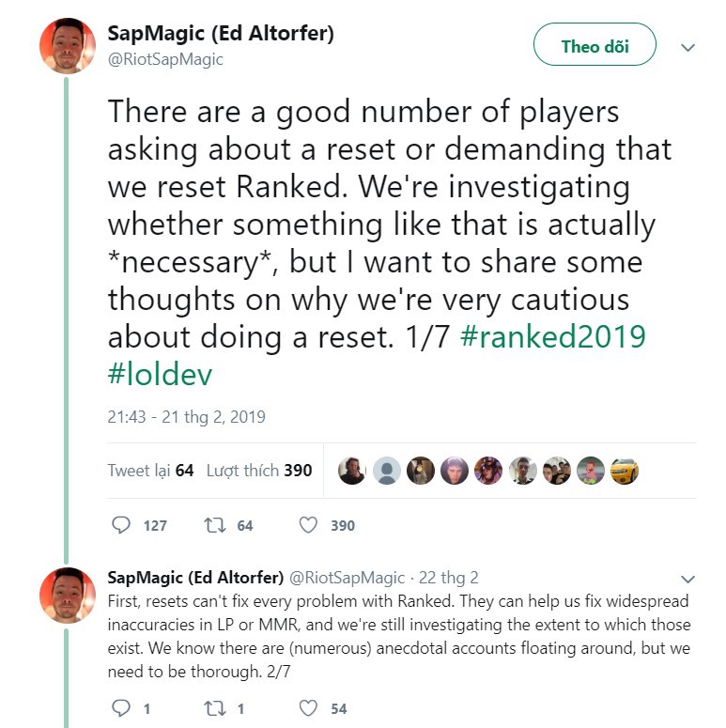Open the #loldev hashtag
This screenshot has width=726, height=728.
pyautogui.click(x=160, y=374)
